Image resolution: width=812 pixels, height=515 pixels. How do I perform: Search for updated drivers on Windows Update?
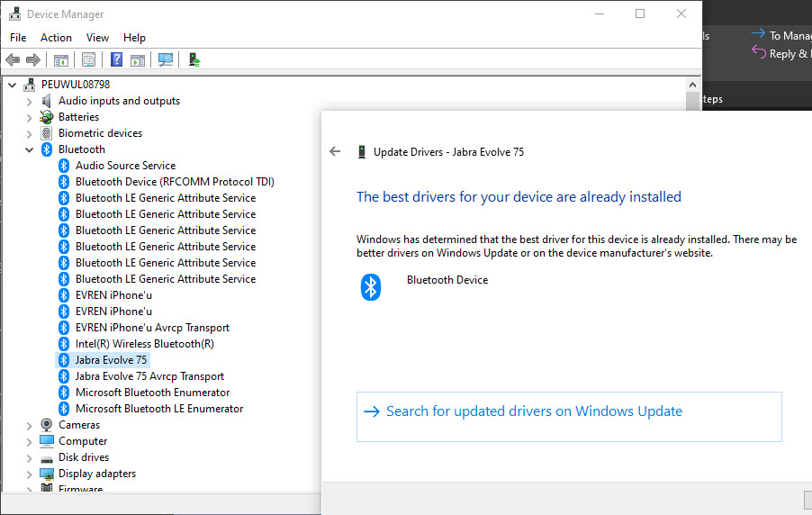pos(569,417)
